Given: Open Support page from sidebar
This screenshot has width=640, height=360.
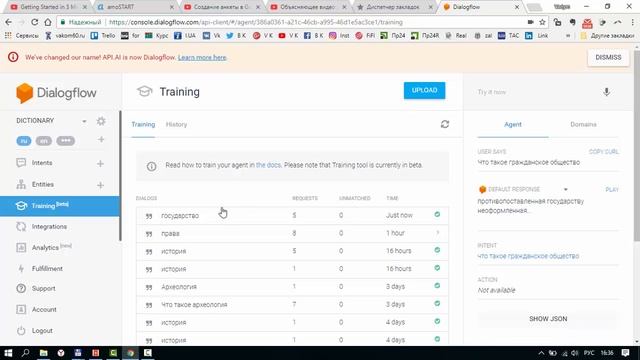Looking at the screenshot, I should [x=44, y=288].
